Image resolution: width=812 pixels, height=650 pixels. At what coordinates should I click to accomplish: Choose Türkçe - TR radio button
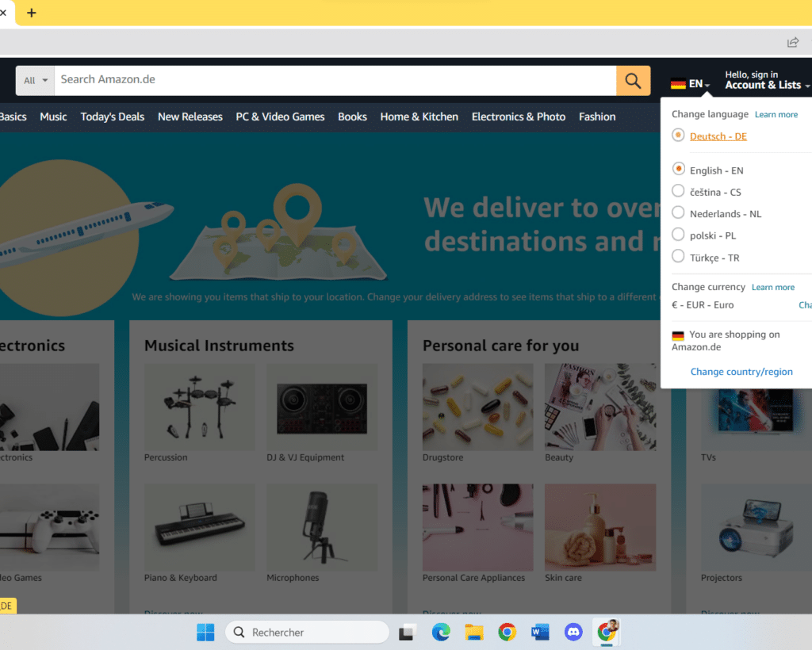click(678, 256)
